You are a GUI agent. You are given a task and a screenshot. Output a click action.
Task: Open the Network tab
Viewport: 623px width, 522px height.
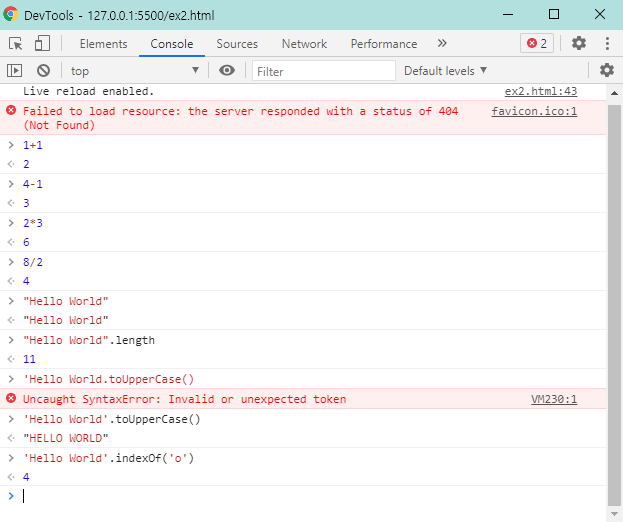click(304, 44)
